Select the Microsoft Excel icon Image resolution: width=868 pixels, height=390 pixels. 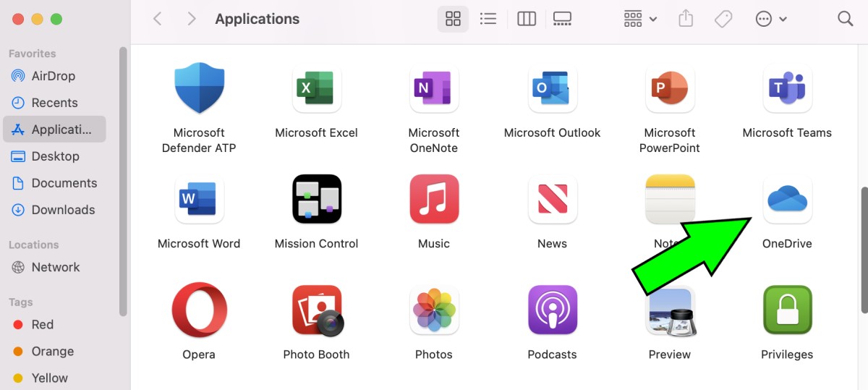point(316,88)
